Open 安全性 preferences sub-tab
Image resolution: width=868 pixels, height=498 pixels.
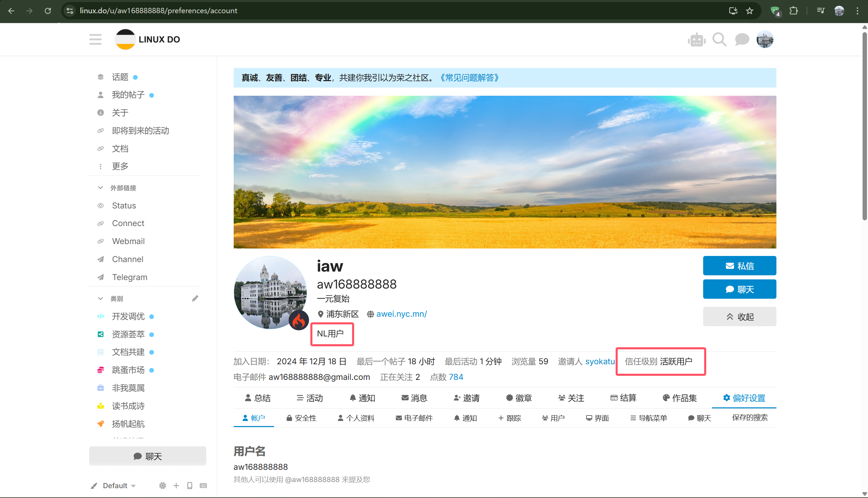click(302, 418)
